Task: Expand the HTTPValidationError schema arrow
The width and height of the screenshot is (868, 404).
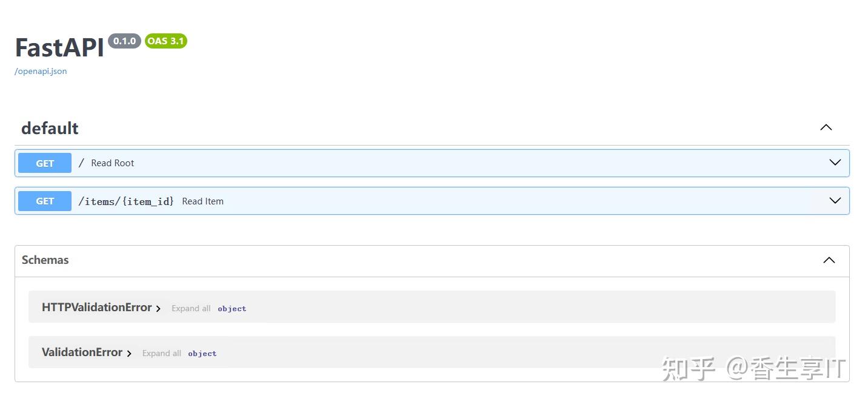Action: coord(158,308)
